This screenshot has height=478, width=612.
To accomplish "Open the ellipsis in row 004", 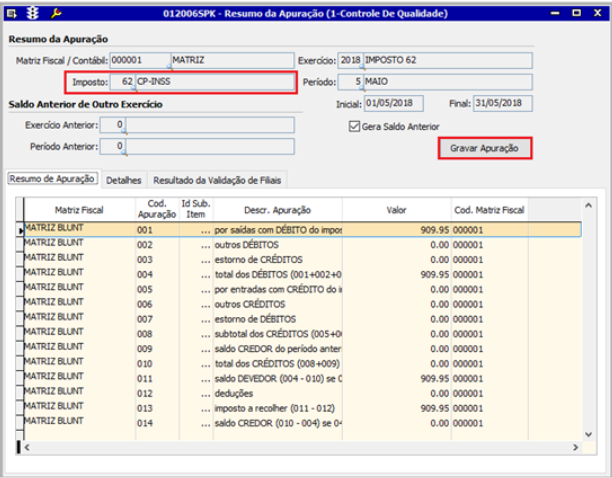I will [x=206, y=275].
